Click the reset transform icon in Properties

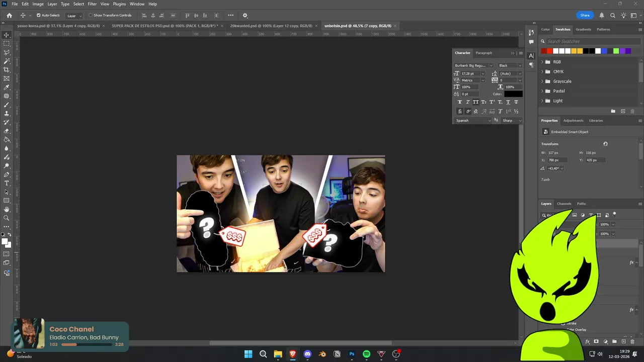[x=605, y=144]
